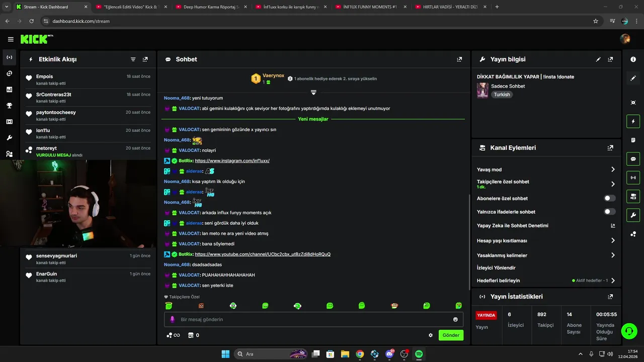Expand Yasaklanmış kelimeler settings
Viewport: 644px width, 362px height.
pos(613,255)
